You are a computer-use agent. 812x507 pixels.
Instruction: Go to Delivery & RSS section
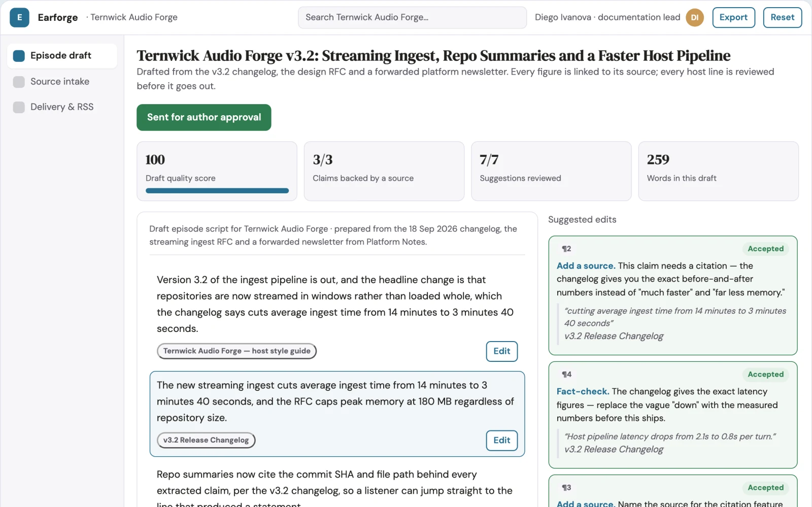62,107
